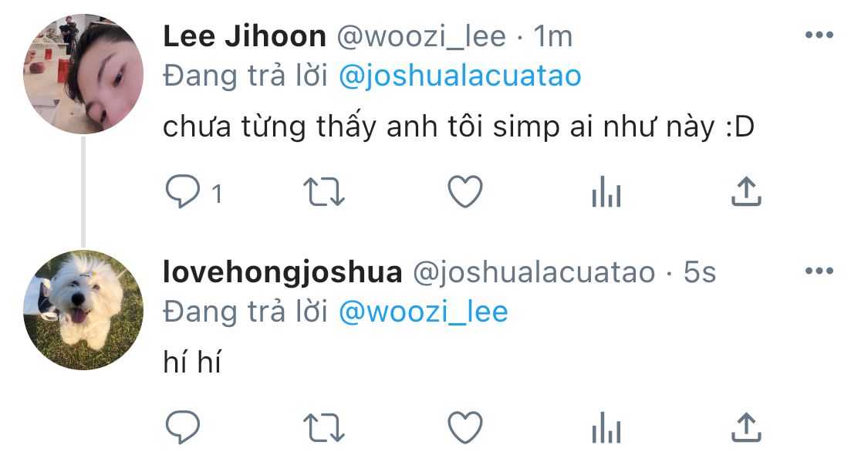Share lovehongjoshua's tweet
The image size is (868, 462).
pos(746,428)
